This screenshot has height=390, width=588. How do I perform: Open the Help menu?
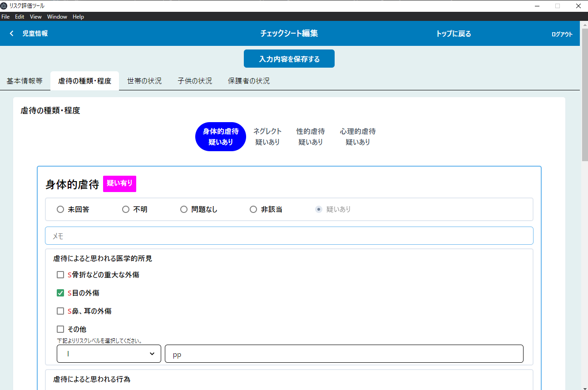pos(78,17)
